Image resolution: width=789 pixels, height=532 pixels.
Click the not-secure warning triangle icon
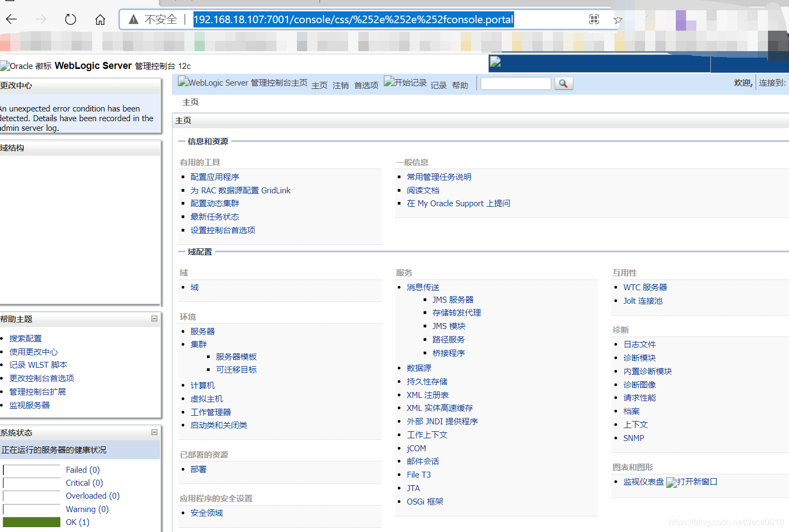point(134,20)
